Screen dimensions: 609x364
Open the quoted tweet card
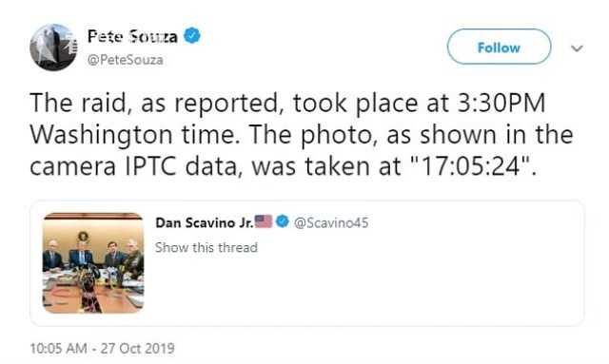click(x=306, y=263)
